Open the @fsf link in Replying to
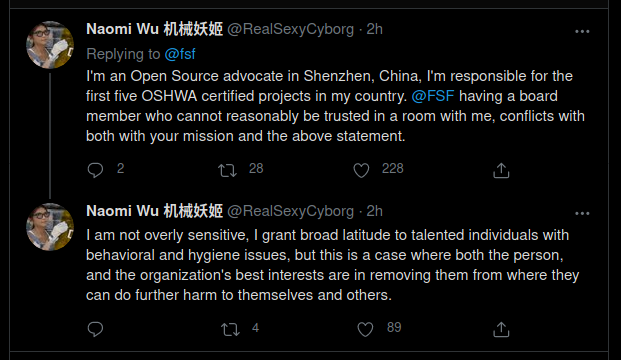Image resolution: width=621 pixels, height=360 pixels. [x=180, y=54]
